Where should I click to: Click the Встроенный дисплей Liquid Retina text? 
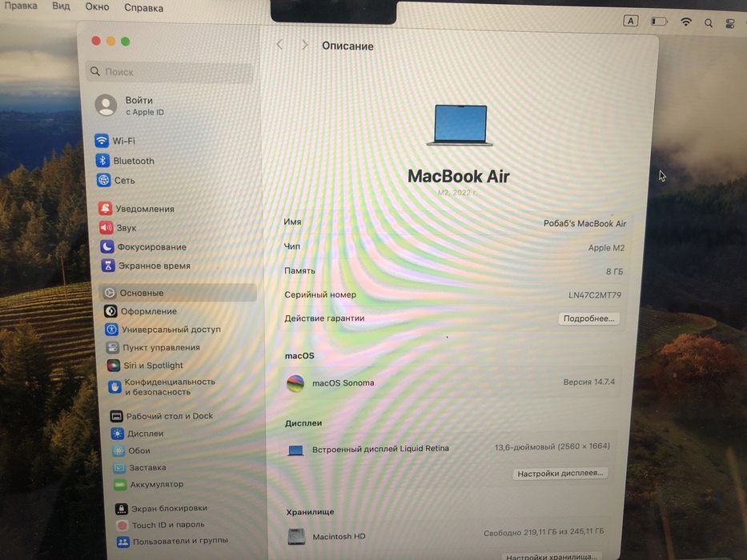tap(380, 449)
